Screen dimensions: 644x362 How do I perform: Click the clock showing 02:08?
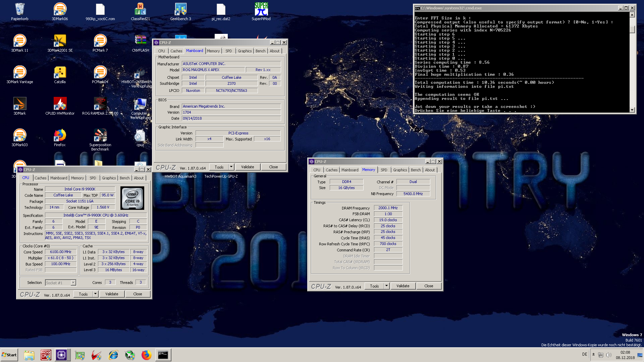(625, 352)
